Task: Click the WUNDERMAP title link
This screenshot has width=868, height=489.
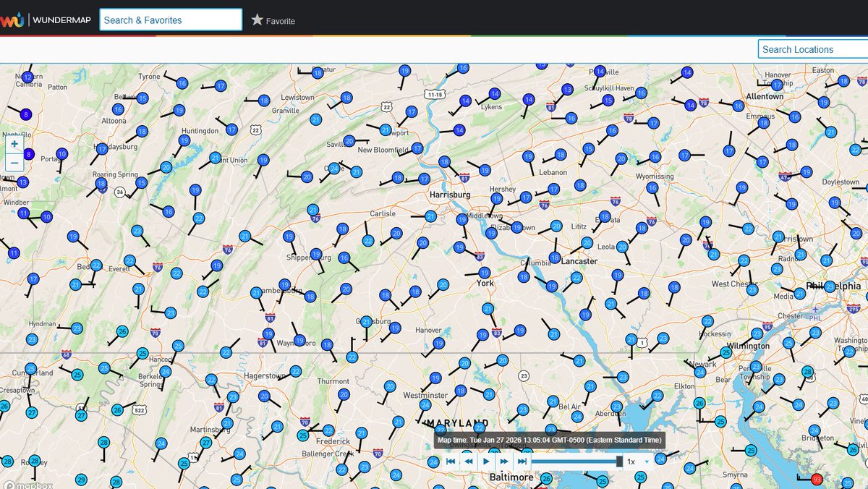Action: (x=61, y=20)
